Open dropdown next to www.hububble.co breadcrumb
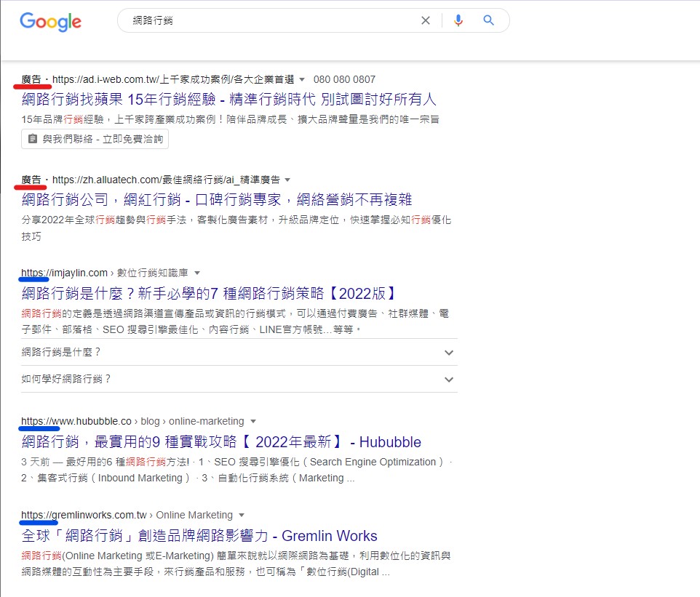Screen dimensions: 700x597 253,420
